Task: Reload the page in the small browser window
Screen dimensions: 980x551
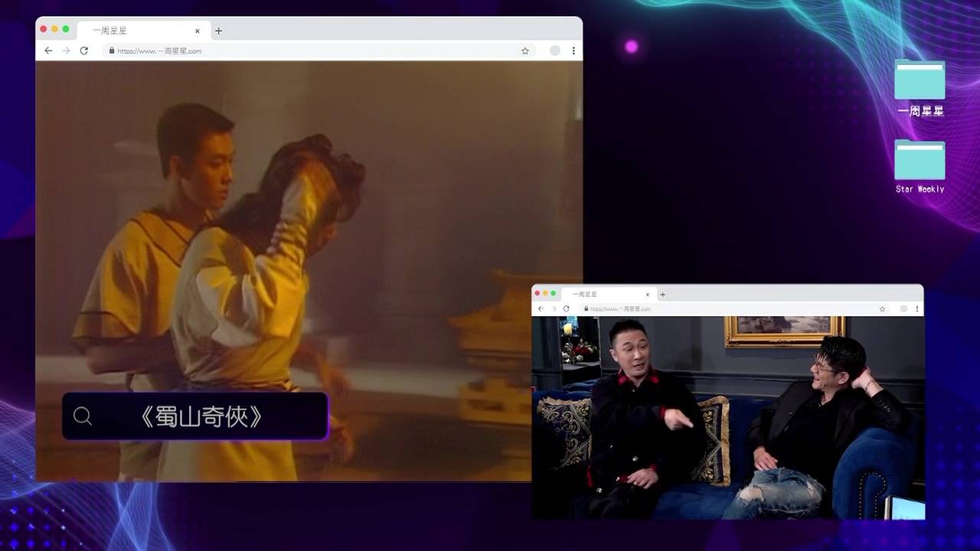Action: click(x=567, y=308)
